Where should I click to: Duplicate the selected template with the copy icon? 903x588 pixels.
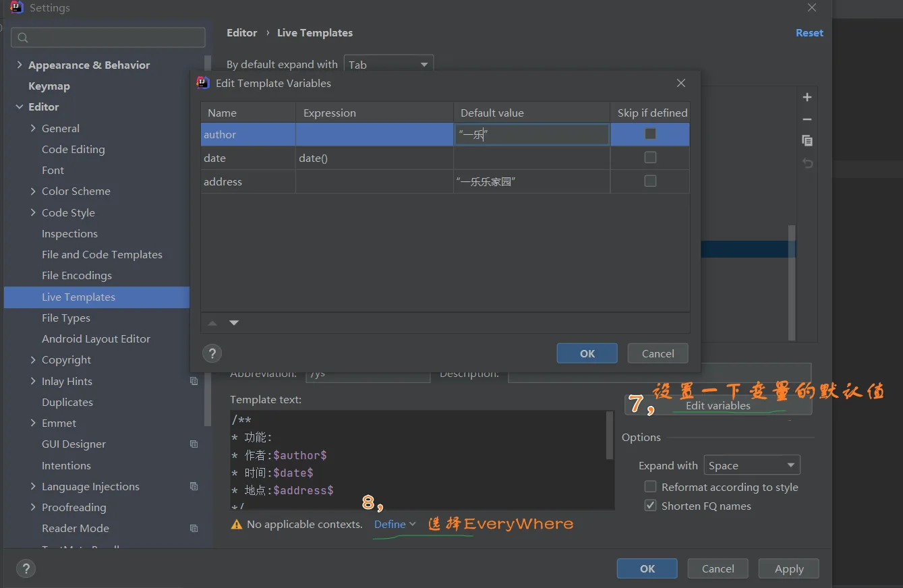tap(807, 141)
